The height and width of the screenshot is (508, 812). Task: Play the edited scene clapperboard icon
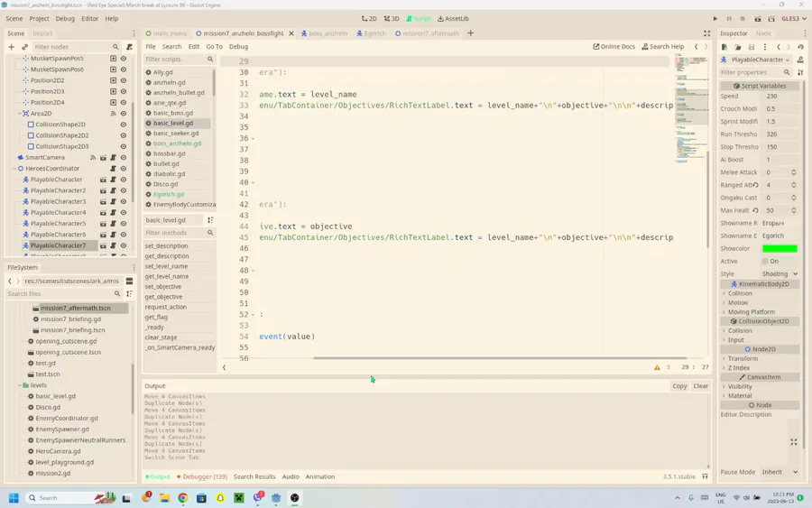[757, 19]
